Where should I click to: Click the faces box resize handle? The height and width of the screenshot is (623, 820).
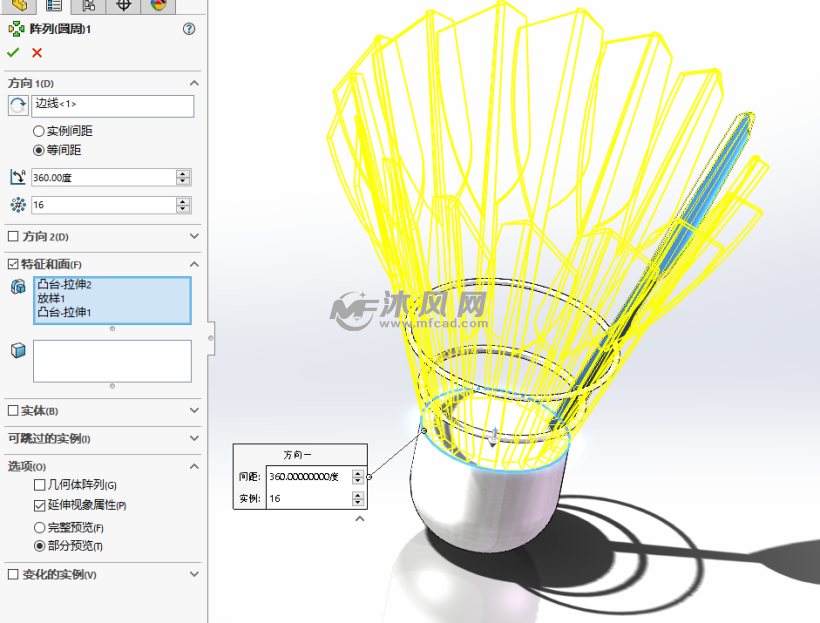112,386
